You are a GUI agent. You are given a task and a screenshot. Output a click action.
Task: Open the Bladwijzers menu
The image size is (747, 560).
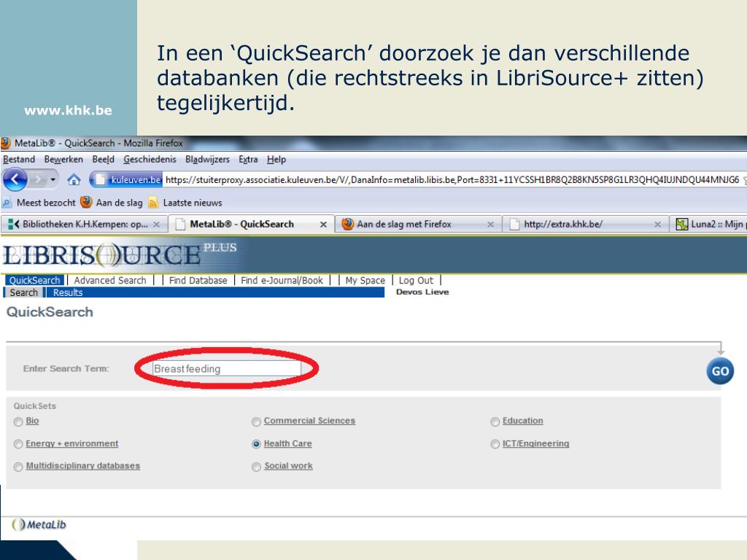(207, 160)
